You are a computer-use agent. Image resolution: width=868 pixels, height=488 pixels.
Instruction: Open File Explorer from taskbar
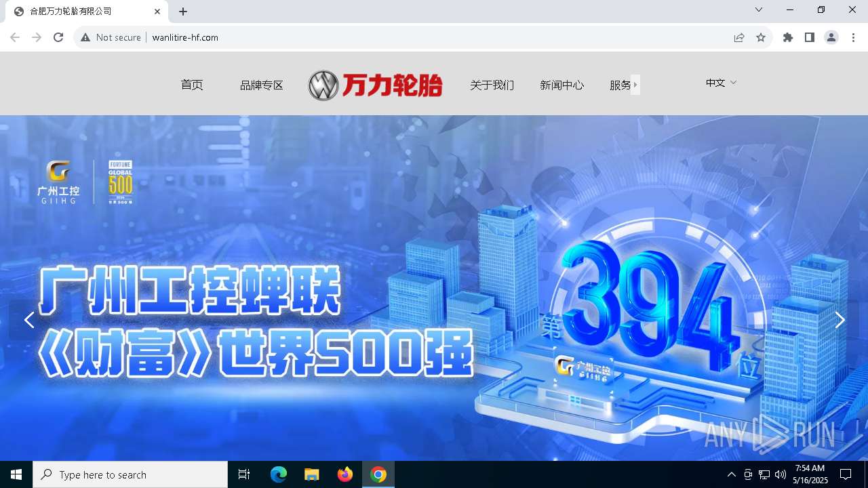click(312, 474)
